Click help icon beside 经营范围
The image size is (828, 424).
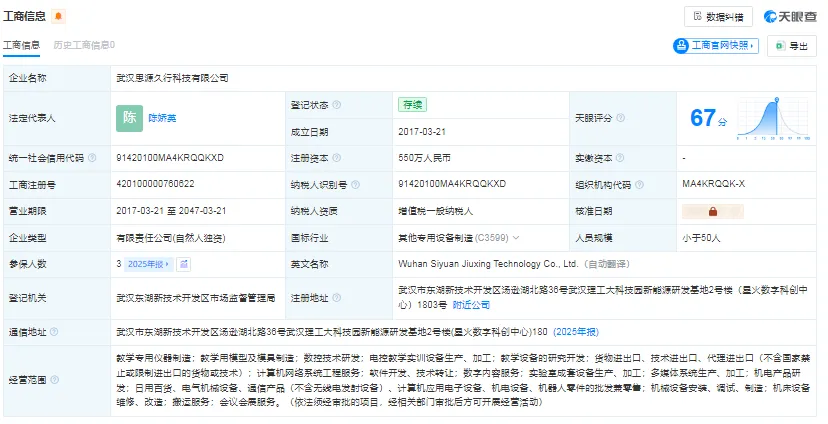pyautogui.click(x=54, y=380)
